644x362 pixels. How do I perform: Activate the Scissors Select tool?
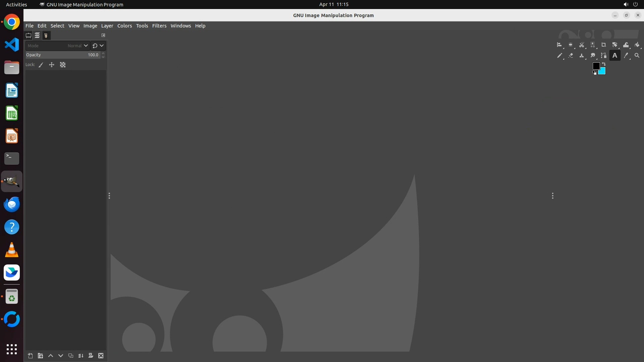[x=582, y=45]
